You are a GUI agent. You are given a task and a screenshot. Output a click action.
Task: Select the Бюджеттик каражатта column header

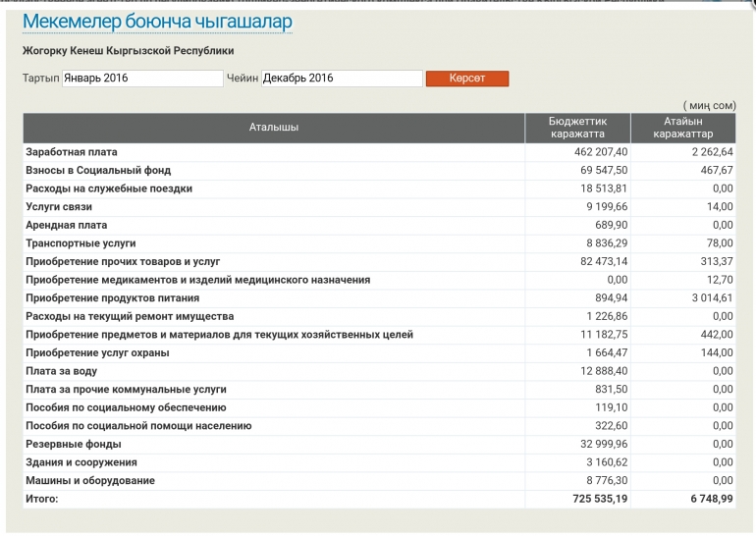pyautogui.click(x=577, y=128)
